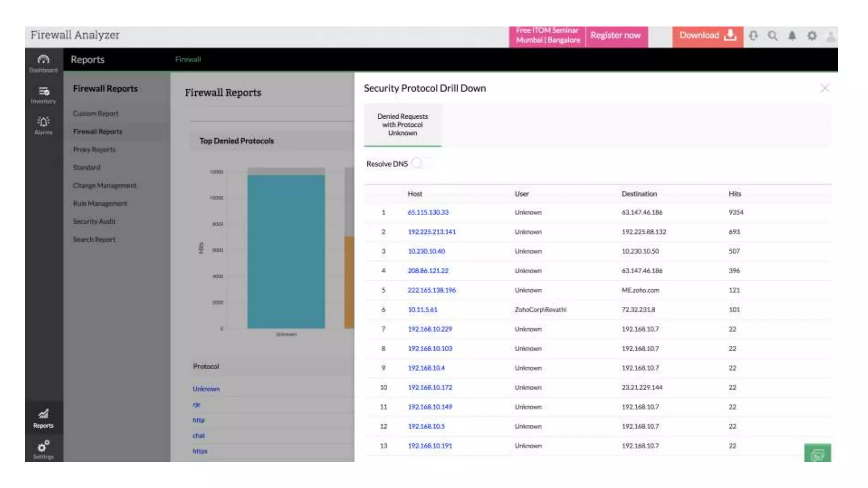The height and width of the screenshot is (488, 868).
Task: Click the Reports sidebar icon
Action: 43,418
